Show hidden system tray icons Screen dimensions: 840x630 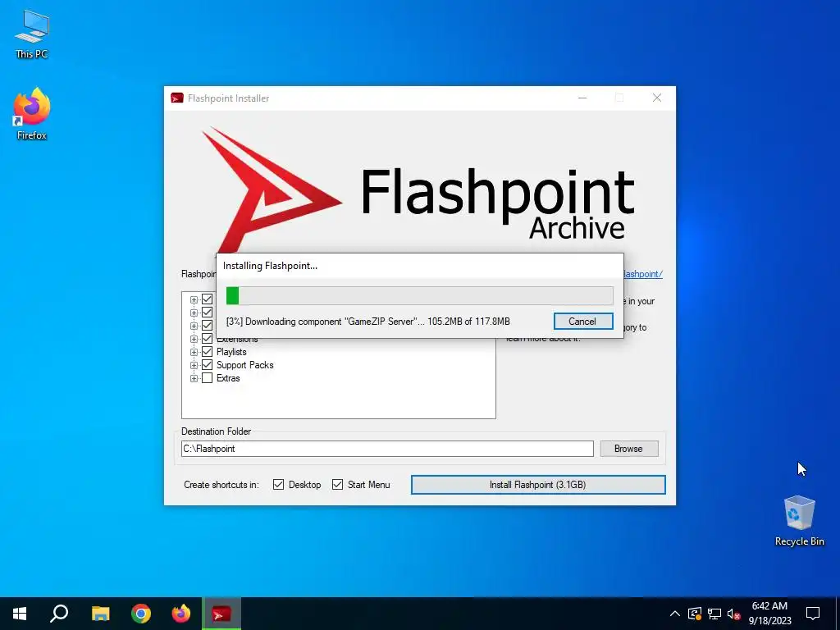[675, 614]
